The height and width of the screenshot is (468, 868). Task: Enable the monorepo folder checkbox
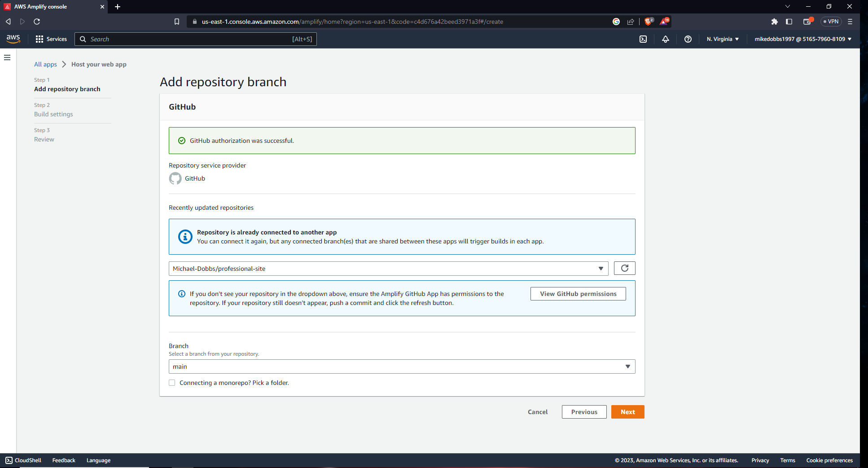[x=172, y=383]
